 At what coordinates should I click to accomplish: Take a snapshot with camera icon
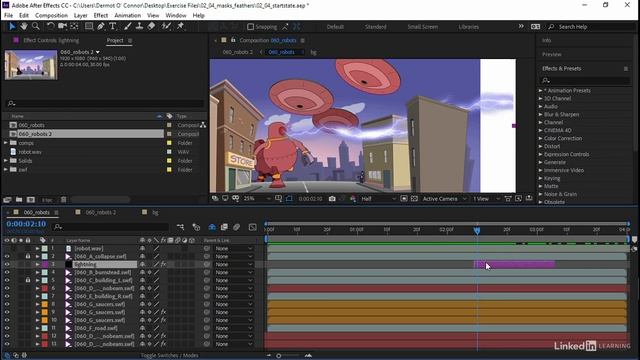click(332, 199)
